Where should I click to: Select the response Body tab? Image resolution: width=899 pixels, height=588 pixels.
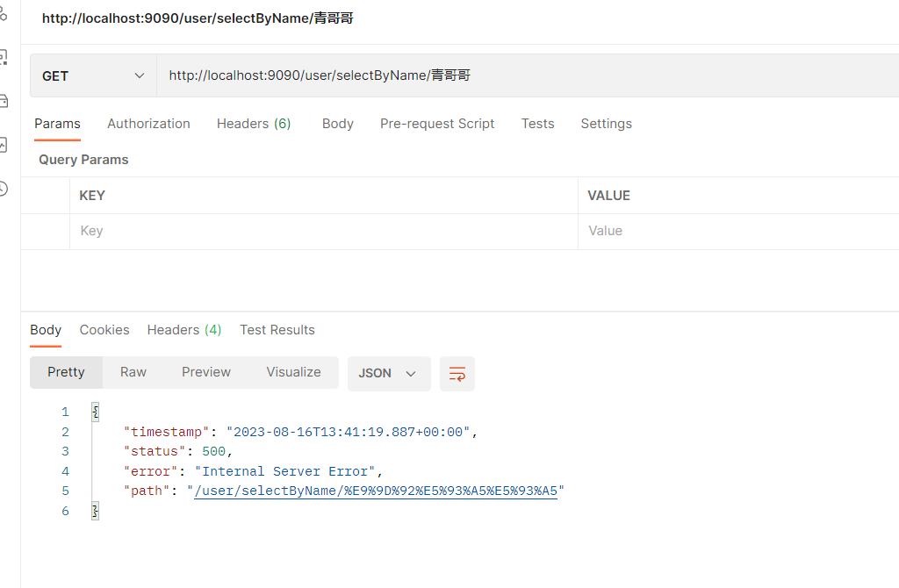pyautogui.click(x=46, y=330)
